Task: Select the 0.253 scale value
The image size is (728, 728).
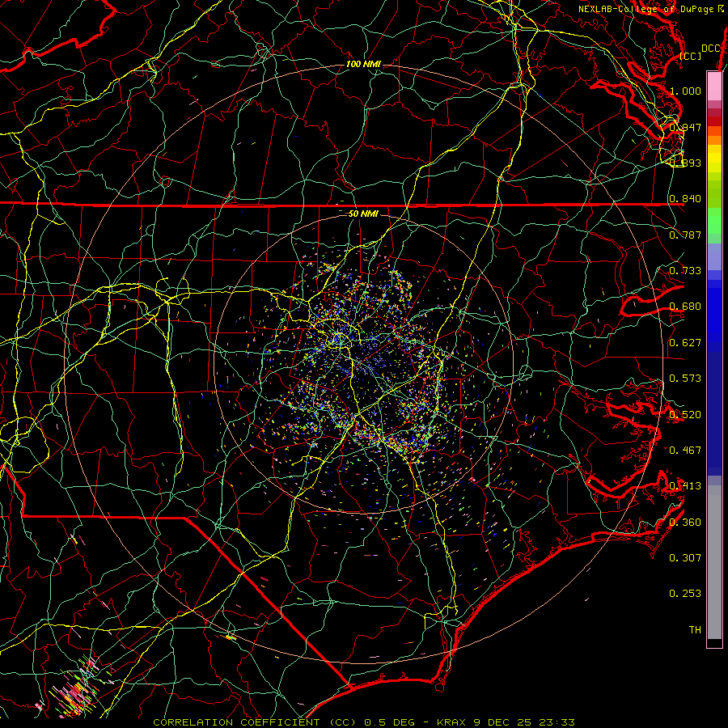Action: pyautogui.click(x=685, y=594)
